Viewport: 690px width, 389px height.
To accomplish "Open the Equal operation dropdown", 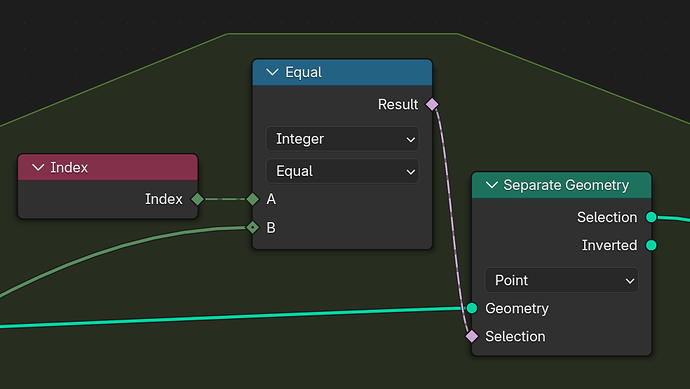I will pyautogui.click(x=342, y=171).
